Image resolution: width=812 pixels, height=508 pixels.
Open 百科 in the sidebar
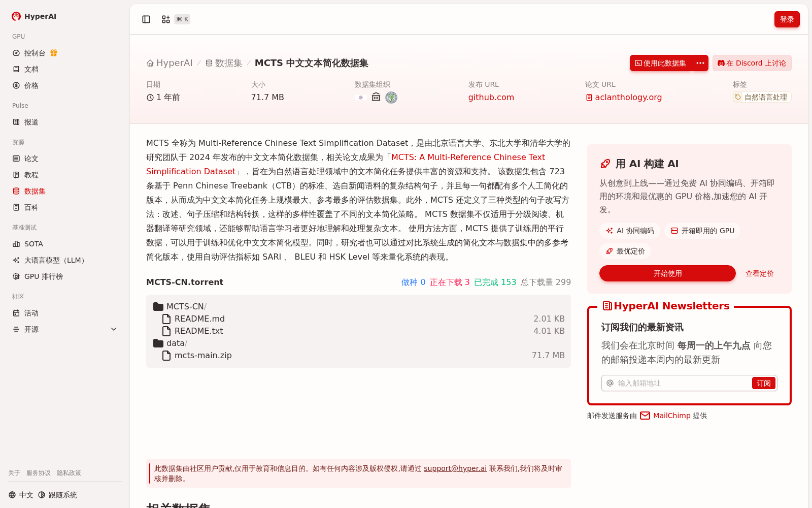[25, 207]
